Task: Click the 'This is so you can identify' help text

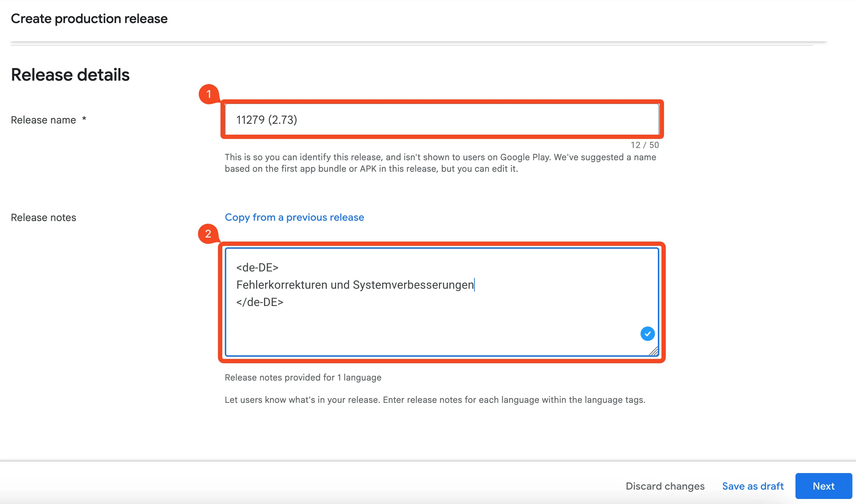Action: click(x=440, y=163)
